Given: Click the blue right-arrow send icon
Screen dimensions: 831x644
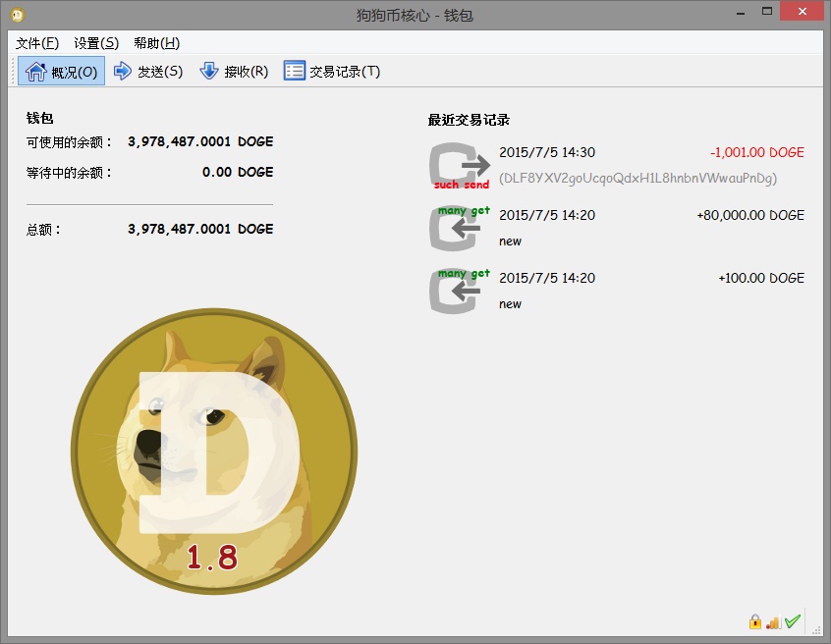Looking at the screenshot, I should click(123, 71).
